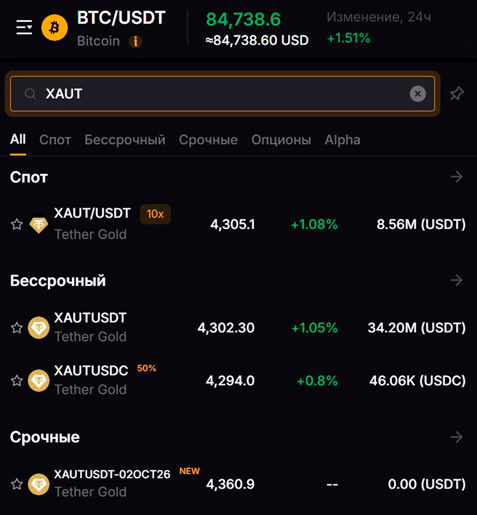Viewport: 477px width, 515px height.
Task: Toggle favorite star for XAUTUSDT-02OCT26
Action: [x=17, y=484]
